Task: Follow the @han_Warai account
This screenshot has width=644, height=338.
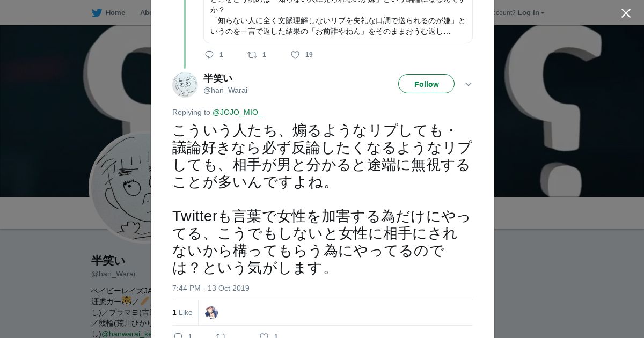Action: click(x=426, y=84)
